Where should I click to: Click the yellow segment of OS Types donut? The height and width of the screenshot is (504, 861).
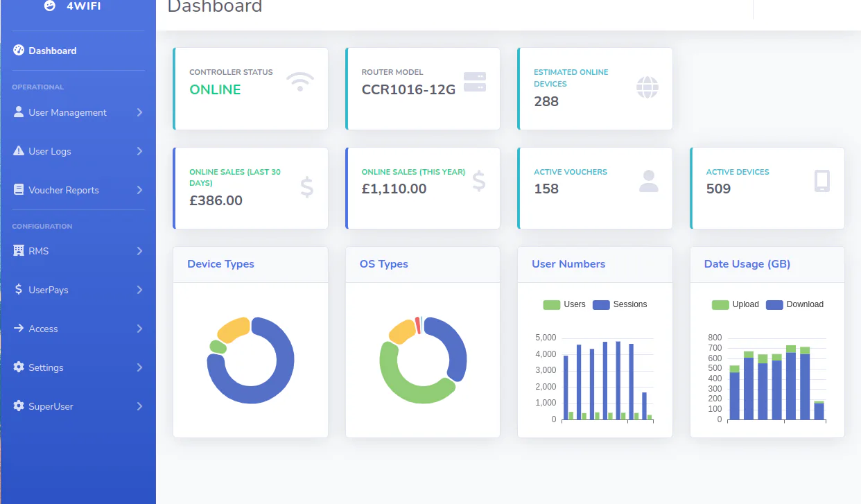click(402, 331)
